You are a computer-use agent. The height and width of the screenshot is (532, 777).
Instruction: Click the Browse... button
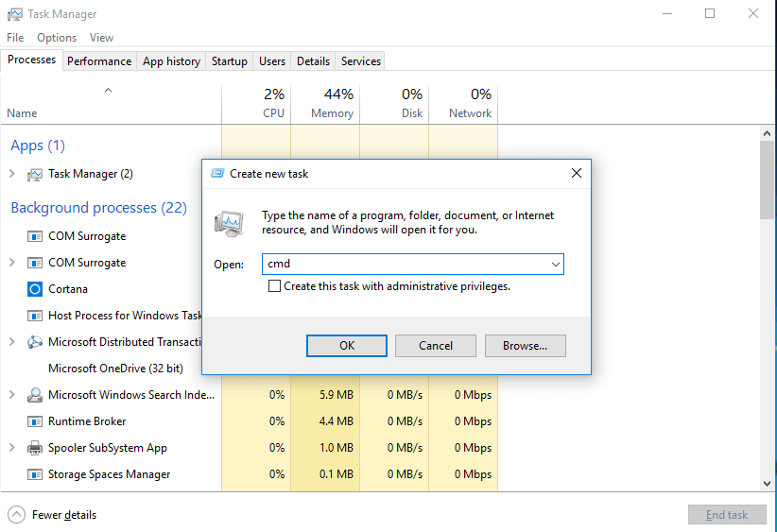pos(526,346)
